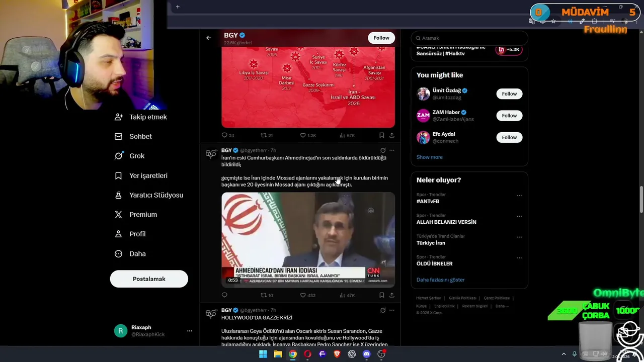The image size is (644, 362).
Task: Open ChatGPT from the taskbar
Action: [352, 354]
